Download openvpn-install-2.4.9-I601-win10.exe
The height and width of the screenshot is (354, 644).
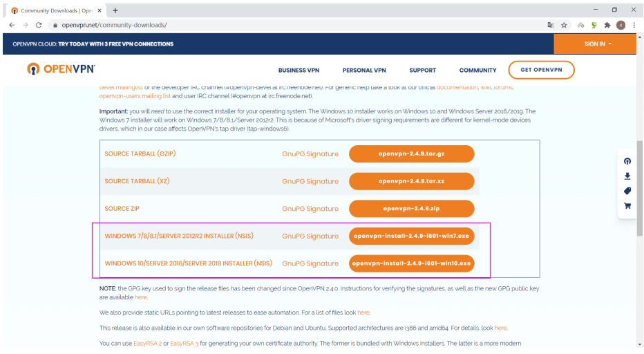(x=412, y=263)
